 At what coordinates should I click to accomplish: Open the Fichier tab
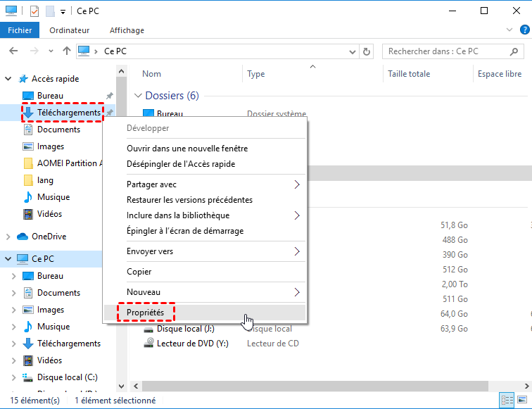coord(20,30)
